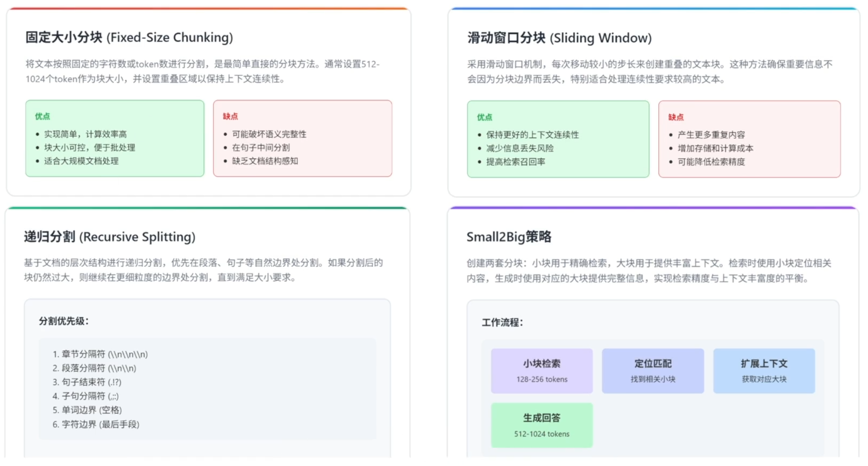Click the text 块大小可控，便于批处理
The width and height of the screenshot is (868, 466).
click(90, 147)
